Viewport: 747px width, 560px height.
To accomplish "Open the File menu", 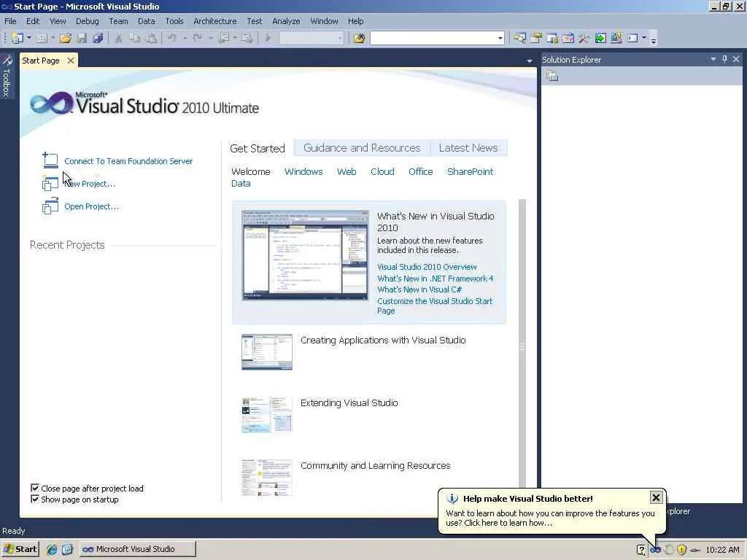I will pos(10,21).
